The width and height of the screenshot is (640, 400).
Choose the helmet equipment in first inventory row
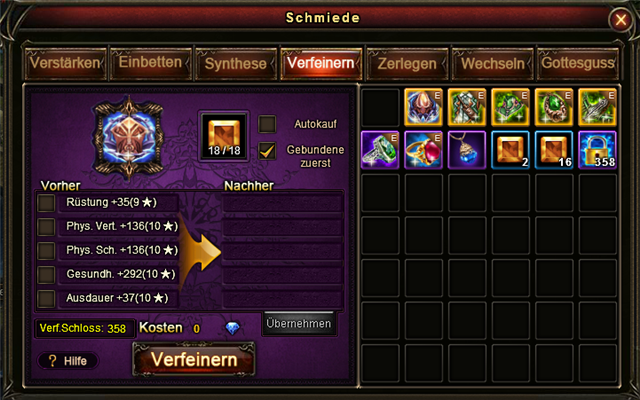(423, 107)
